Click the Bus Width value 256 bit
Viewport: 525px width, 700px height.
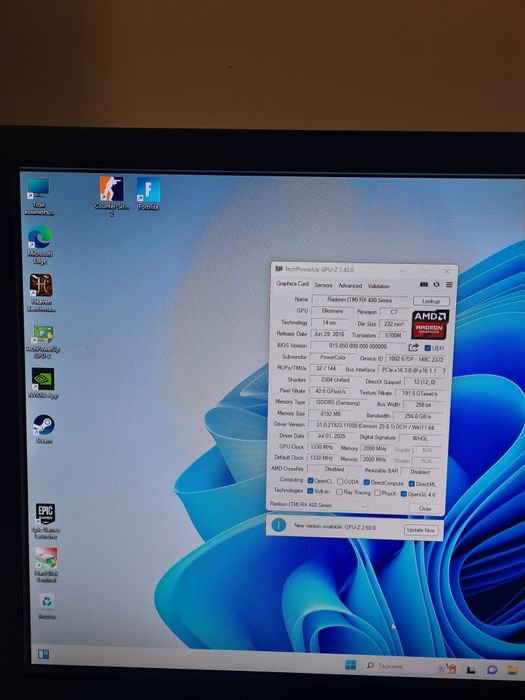click(x=423, y=405)
